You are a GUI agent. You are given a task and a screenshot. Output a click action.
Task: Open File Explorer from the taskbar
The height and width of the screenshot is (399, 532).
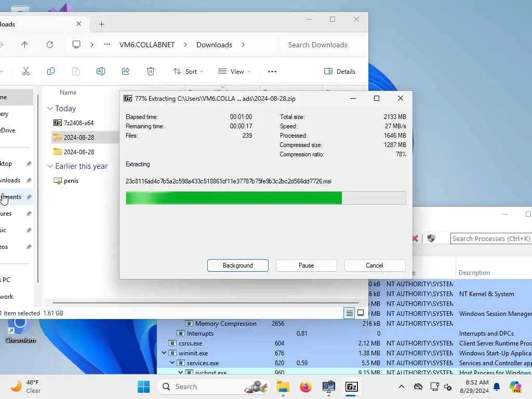pyautogui.click(x=283, y=387)
